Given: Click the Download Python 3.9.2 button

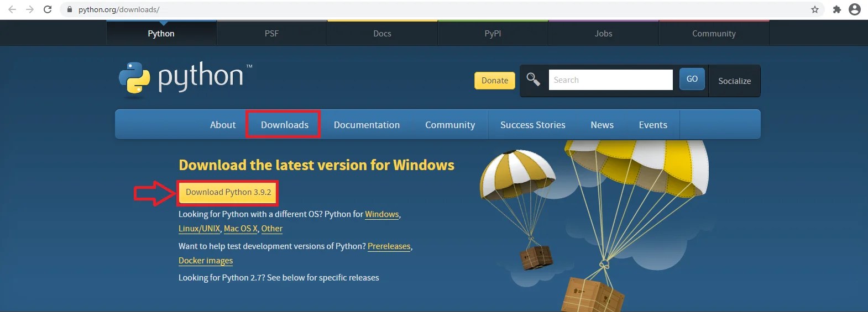Looking at the screenshot, I should 228,192.
